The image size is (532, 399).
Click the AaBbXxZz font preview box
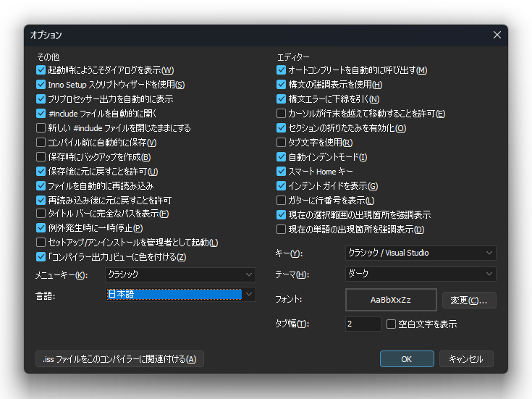pos(391,300)
